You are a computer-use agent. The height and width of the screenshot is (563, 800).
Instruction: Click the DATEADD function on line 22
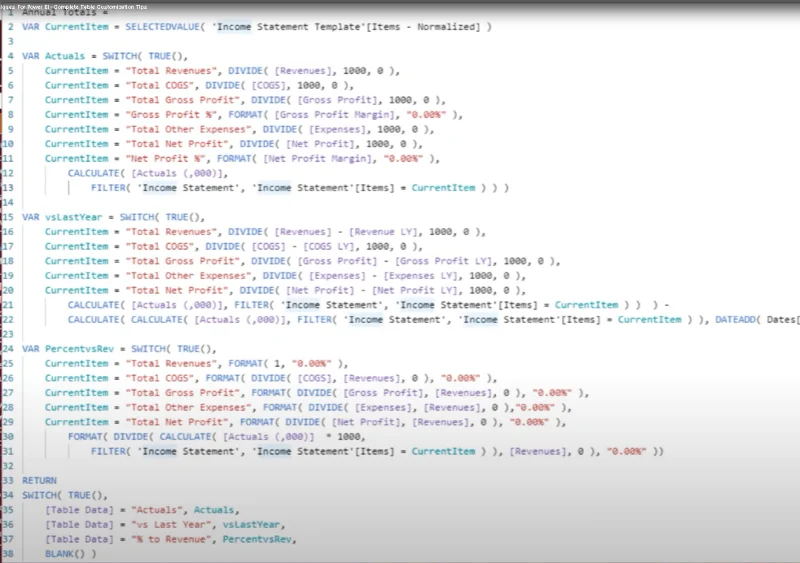(x=738, y=320)
